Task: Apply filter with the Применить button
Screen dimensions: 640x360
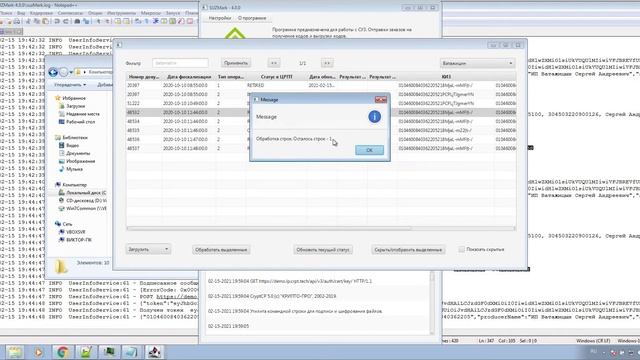Action: (x=236, y=63)
